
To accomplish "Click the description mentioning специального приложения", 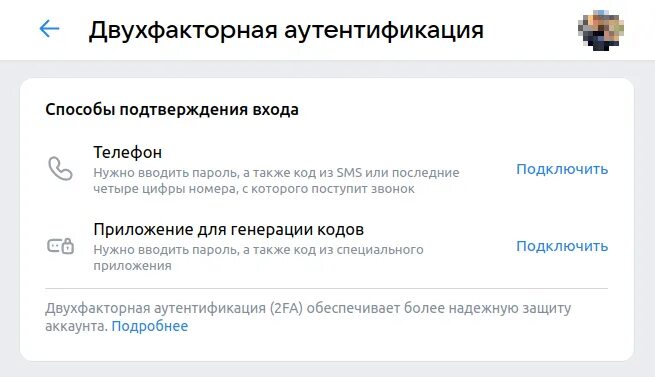I will click(258, 257).
